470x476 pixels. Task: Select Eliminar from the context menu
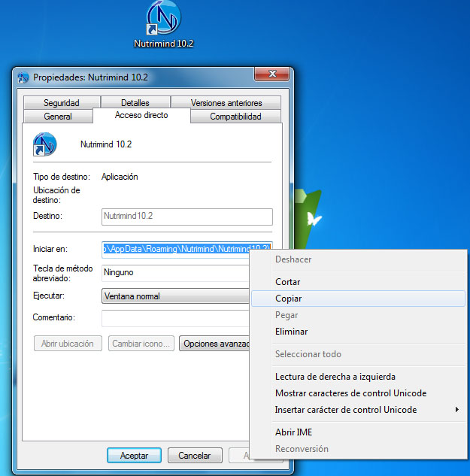tap(358, 332)
